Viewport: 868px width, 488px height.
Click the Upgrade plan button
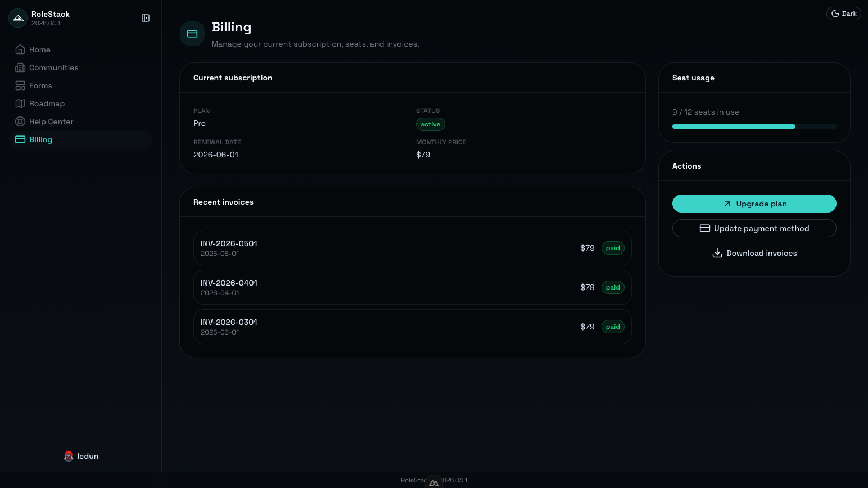[x=754, y=204]
